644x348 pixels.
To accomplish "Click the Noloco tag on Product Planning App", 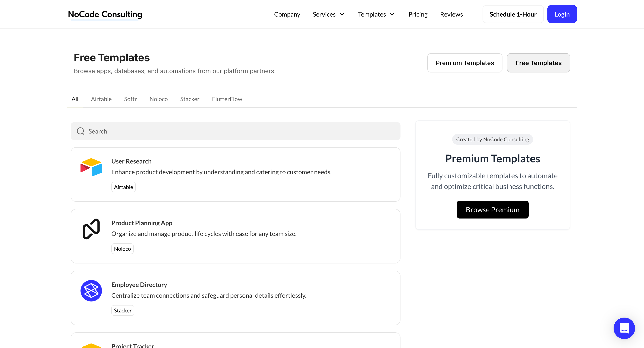I will click(x=122, y=249).
